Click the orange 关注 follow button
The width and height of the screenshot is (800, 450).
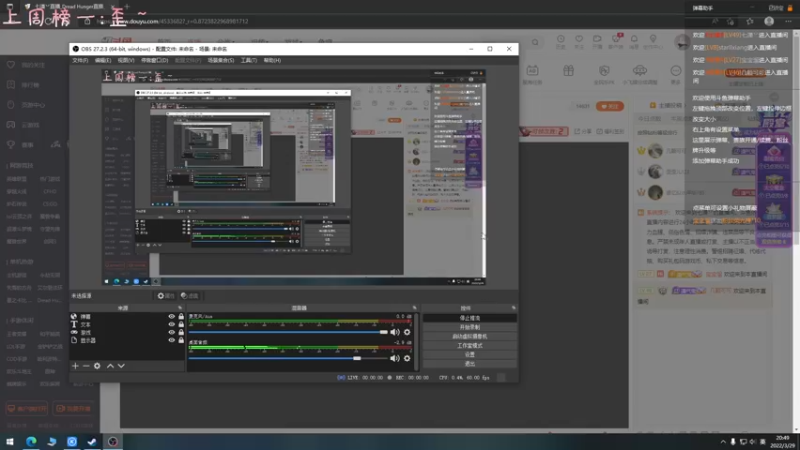pyautogui.click(x=610, y=106)
